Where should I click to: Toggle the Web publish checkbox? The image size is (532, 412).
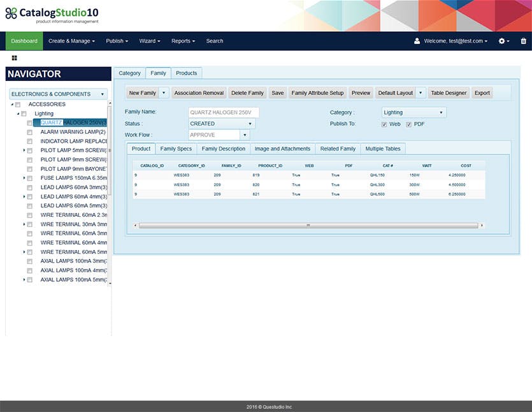click(384, 124)
